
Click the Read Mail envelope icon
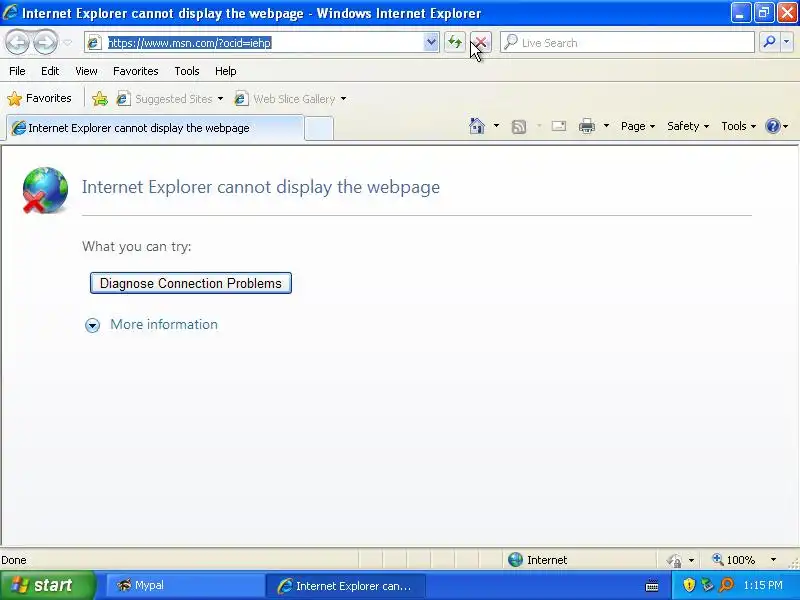pyautogui.click(x=559, y=126)
